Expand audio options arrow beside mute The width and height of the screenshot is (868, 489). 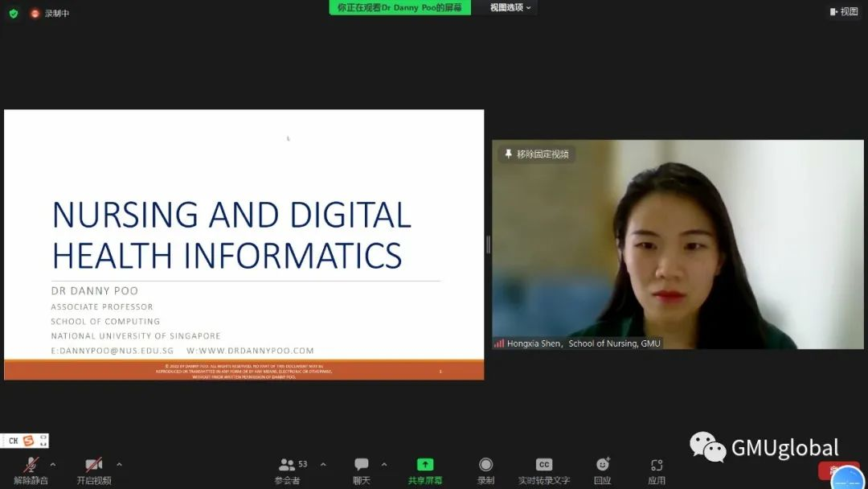click(53, 464)
